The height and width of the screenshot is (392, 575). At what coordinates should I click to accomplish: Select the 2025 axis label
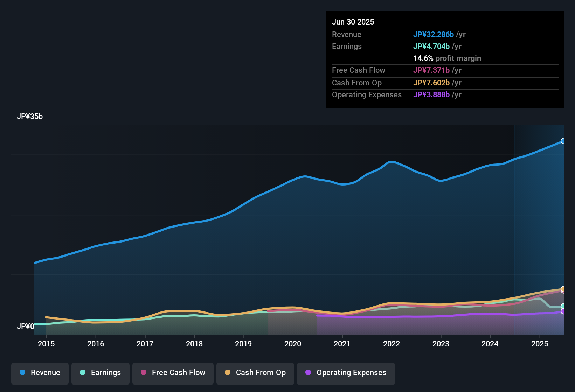540,344
